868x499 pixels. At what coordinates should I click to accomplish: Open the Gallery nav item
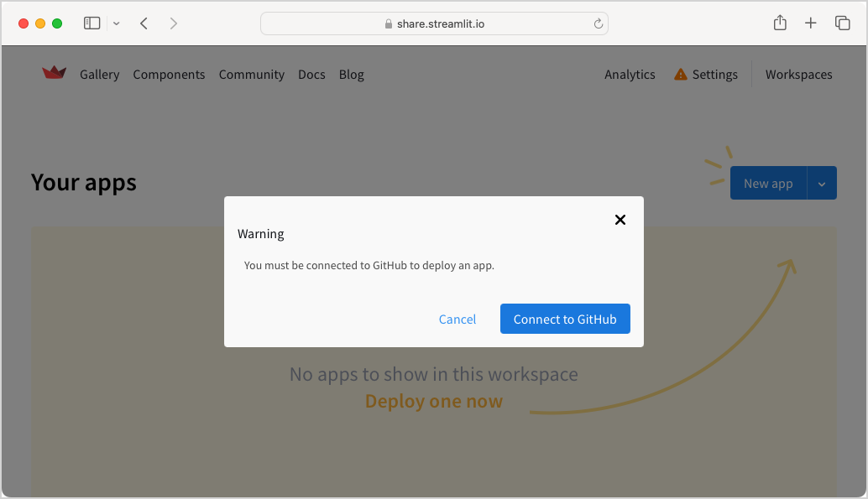click(99, 75)
